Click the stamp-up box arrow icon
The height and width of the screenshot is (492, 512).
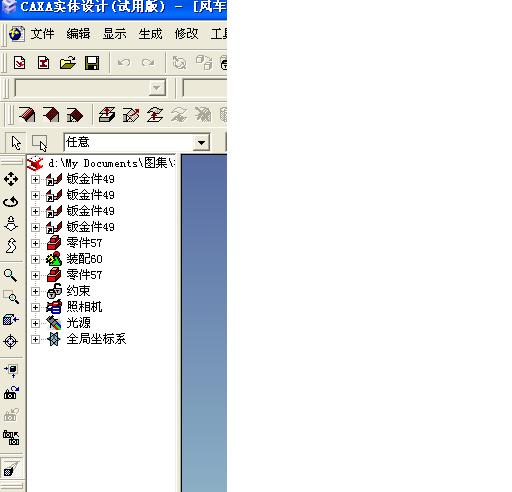(x=107, y=115)
